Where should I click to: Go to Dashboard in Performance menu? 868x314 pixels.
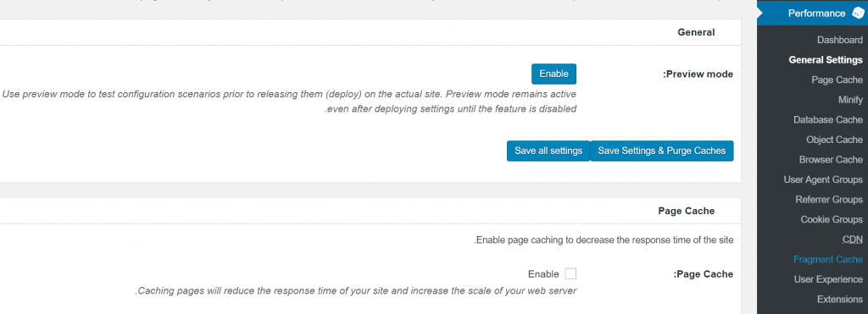click(839, 40)
